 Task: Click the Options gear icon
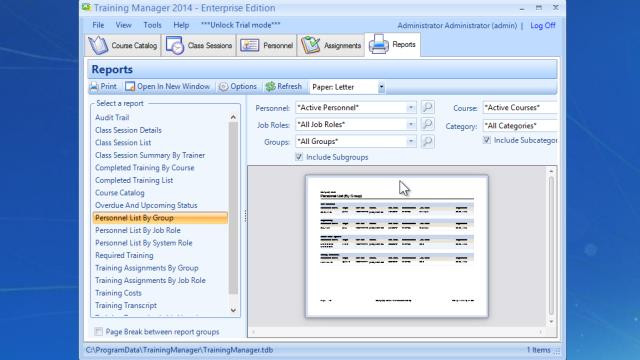pos(223,87)
